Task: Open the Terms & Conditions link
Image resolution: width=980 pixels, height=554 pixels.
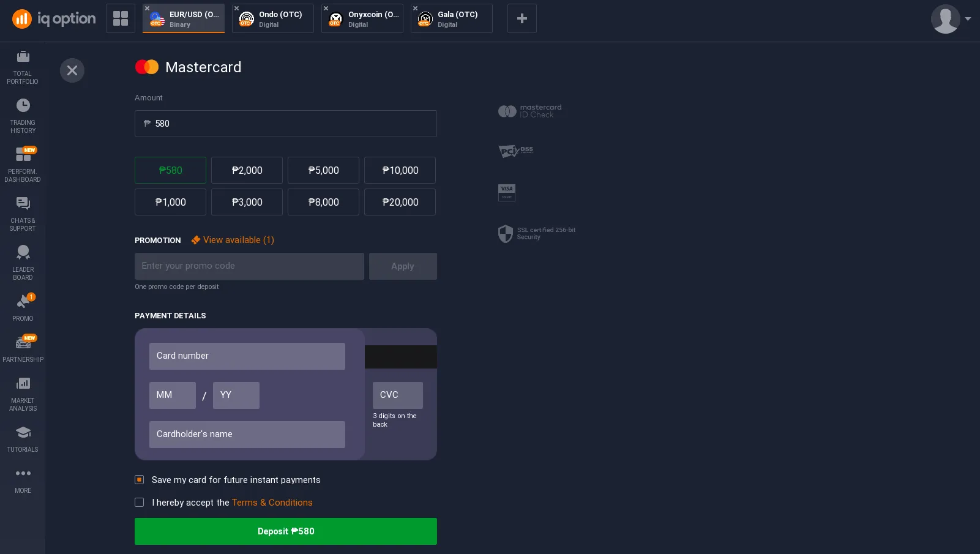Action: point(272,503)
